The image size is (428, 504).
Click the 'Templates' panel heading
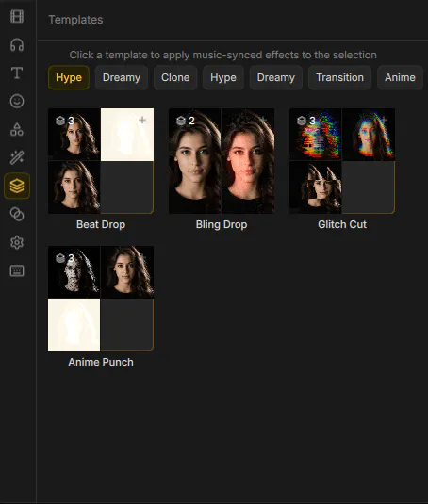click(75, 20)
